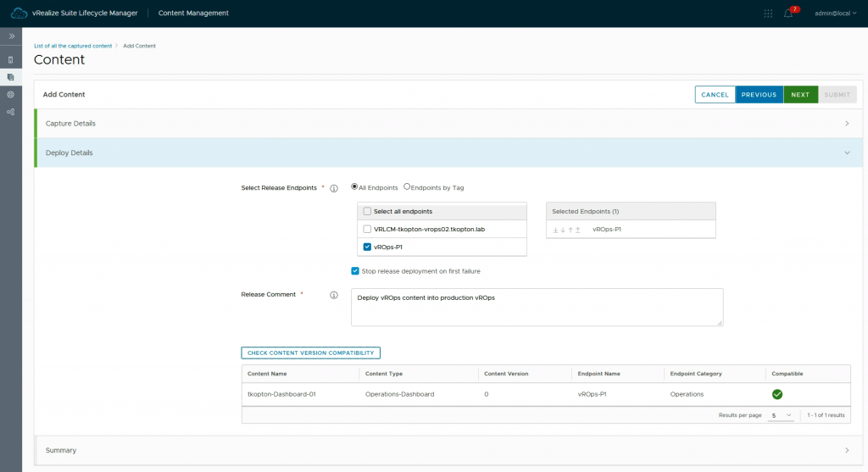Screen dimensions: 868x472
Task: Open the apps grid switcher icon
Action: pyautogui.click(x=768, y=14)
